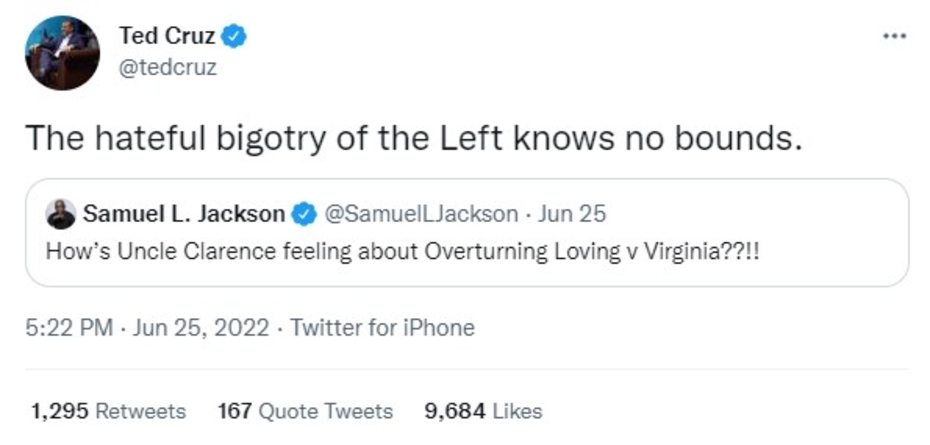Click Ted Cruz's profile avatar

pos(62,53)
